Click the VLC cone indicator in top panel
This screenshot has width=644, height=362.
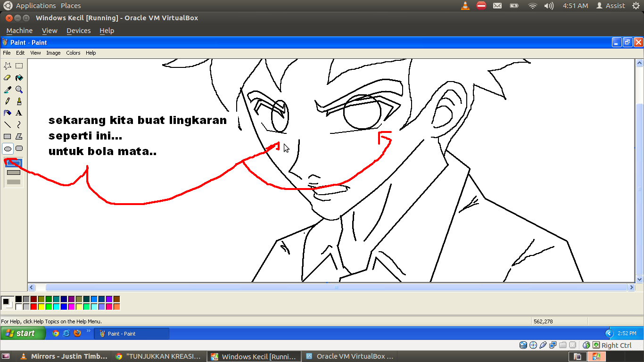[465, 6]
